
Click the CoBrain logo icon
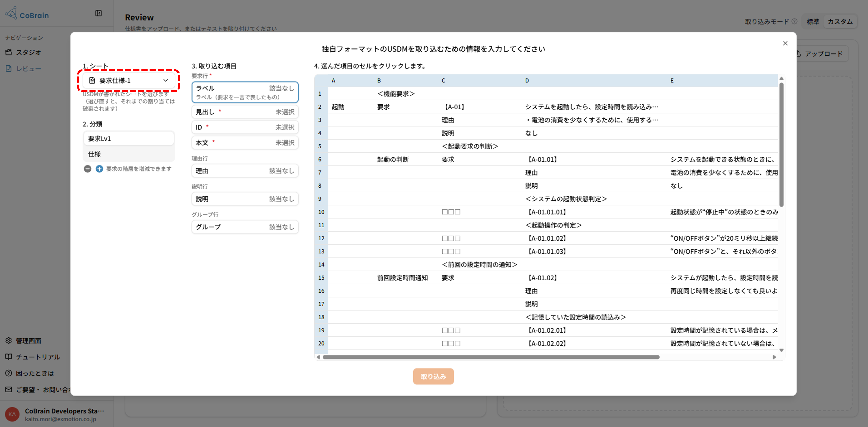click(11, 13)
